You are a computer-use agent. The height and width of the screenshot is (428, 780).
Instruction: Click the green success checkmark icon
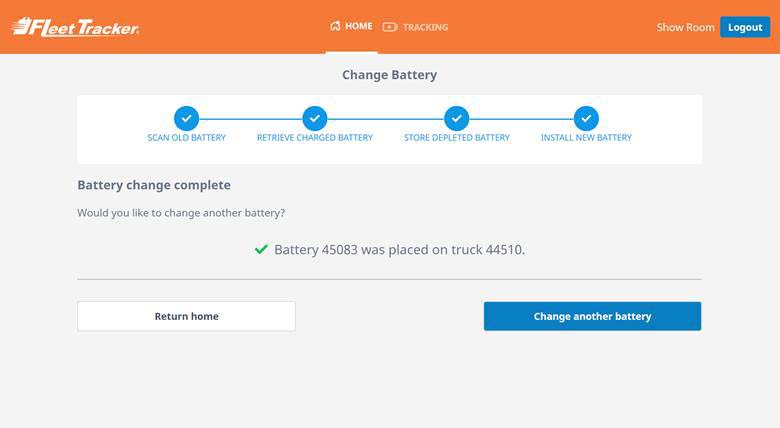[261, 249]
